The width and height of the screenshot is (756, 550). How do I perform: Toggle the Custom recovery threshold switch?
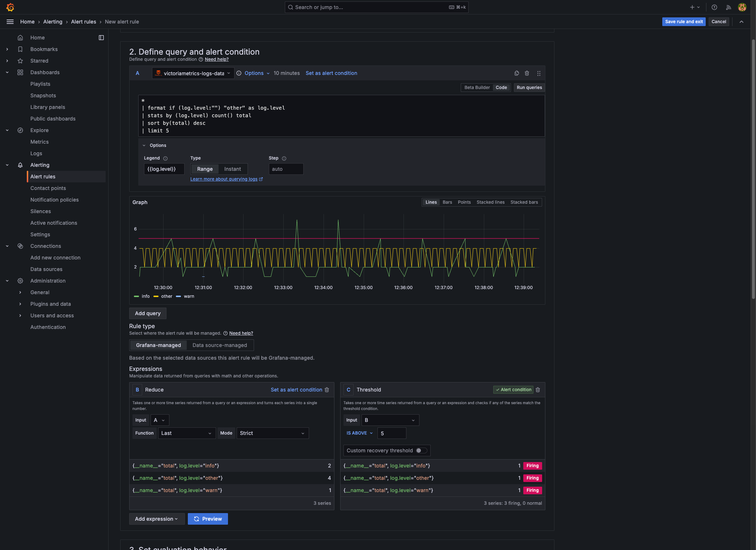coord(421,450)
